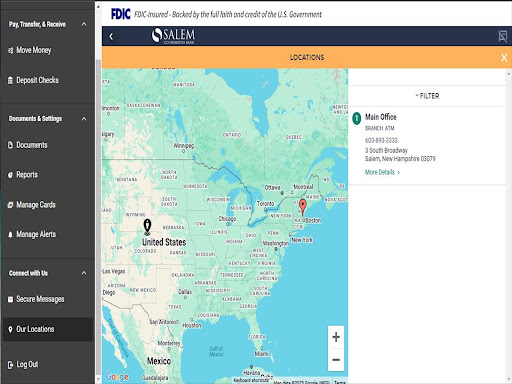Click the red map pin near Boston
The width and height of the screenshot is (512, 384).
pyautogui.click(x=303, y=207)
